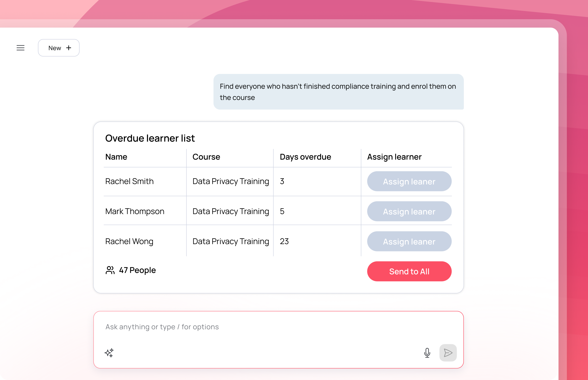Click the compliance training chat message bubble

pos(338,92)
